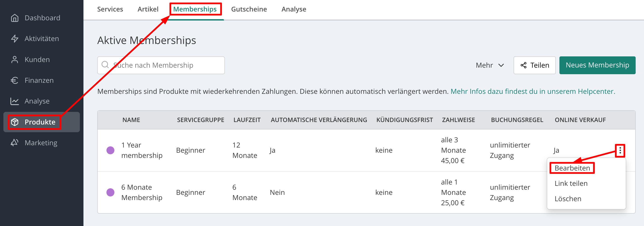Click 'alle 3 Monate 45,00 €' cell

453,150
